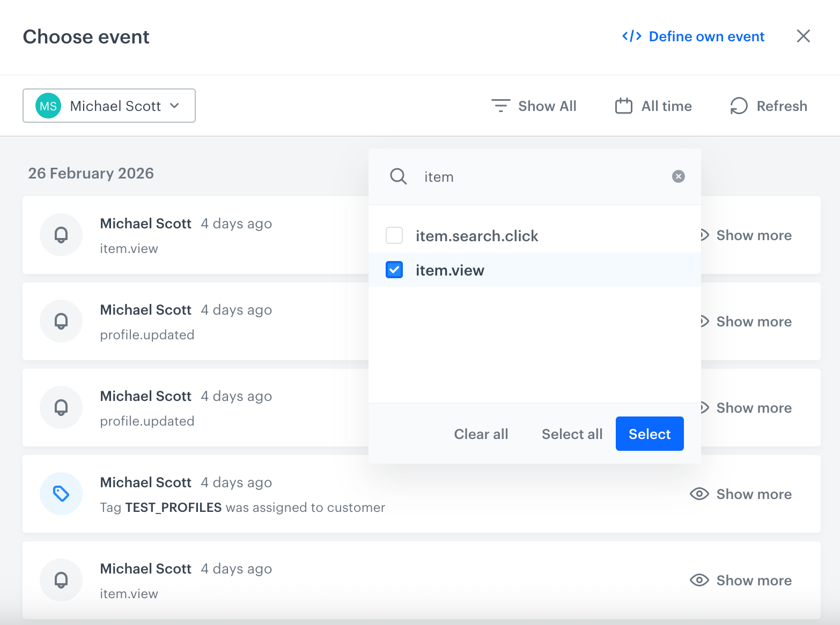
Task: Click the calendar icon for All time
Action: 623,106
